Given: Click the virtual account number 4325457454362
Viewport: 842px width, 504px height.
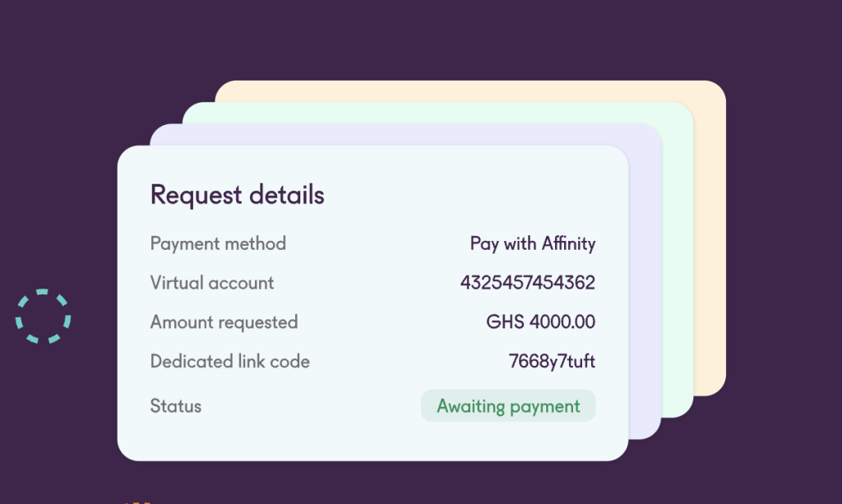Looking at the screenshot, I should coord(527,283).
